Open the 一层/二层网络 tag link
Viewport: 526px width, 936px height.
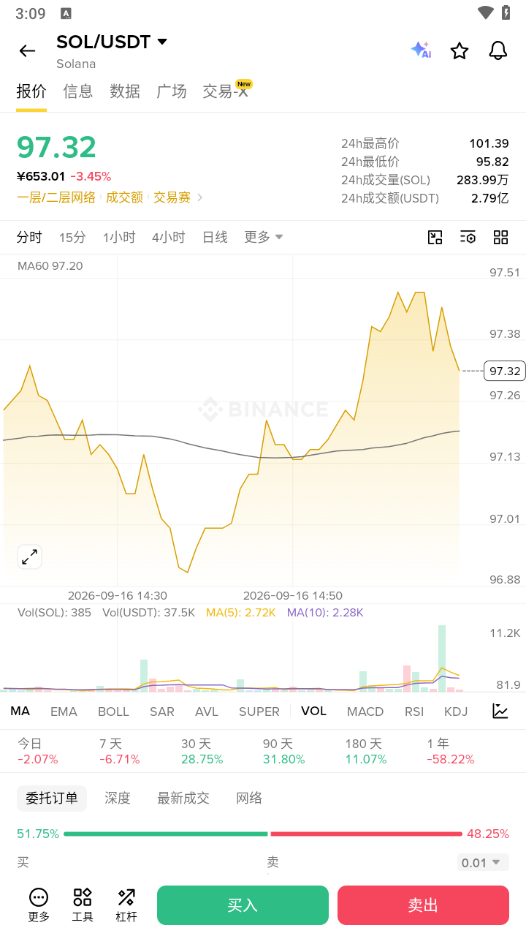tap(56, 198)
